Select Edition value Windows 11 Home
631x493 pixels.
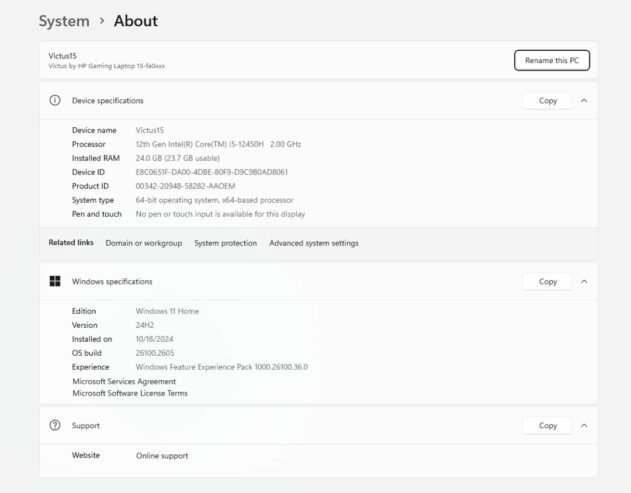point(167,311)
